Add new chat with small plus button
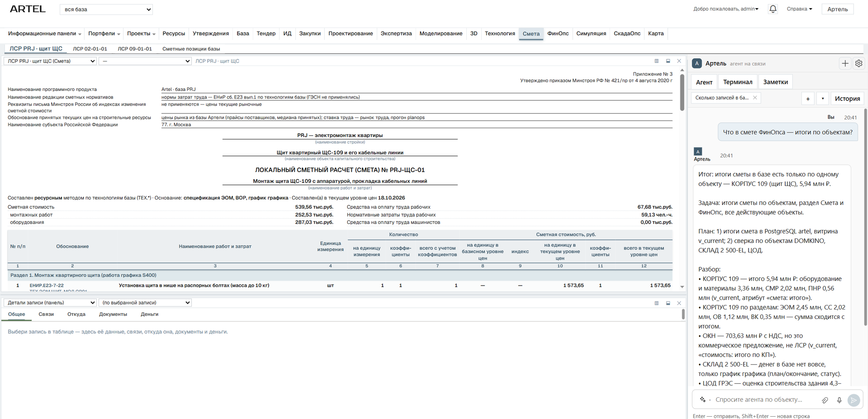This screenshot has height=419, width=868. (x=808, y=99)
